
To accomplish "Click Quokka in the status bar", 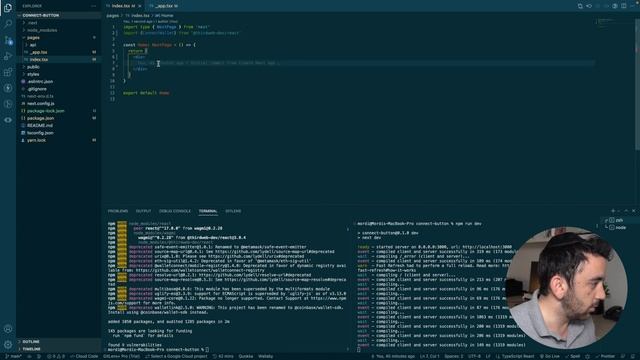I will pos(246,356).
